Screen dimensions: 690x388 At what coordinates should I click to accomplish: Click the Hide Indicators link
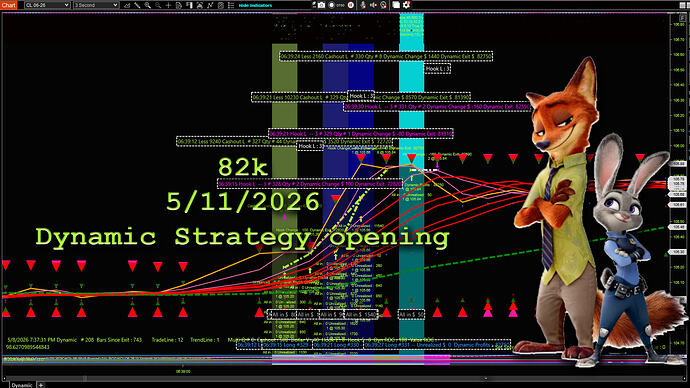tap(255, 5)
